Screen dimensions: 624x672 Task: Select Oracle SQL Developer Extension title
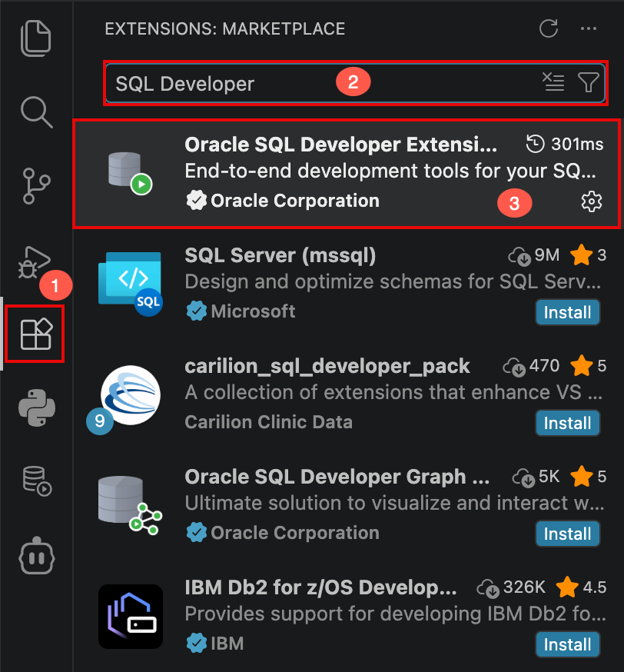coord(341,145)
